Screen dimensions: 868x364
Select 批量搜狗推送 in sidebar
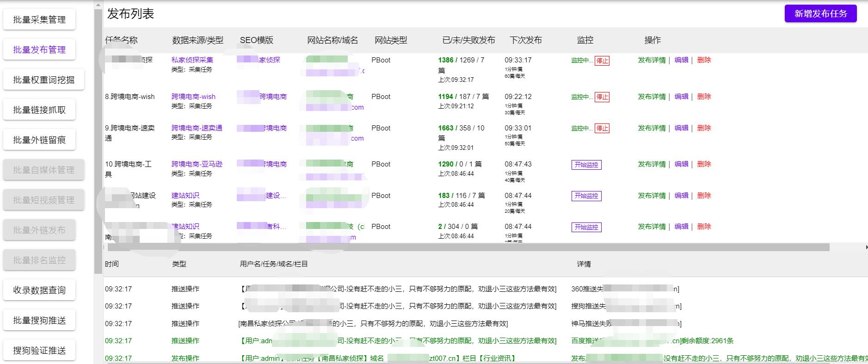(39, 321)
